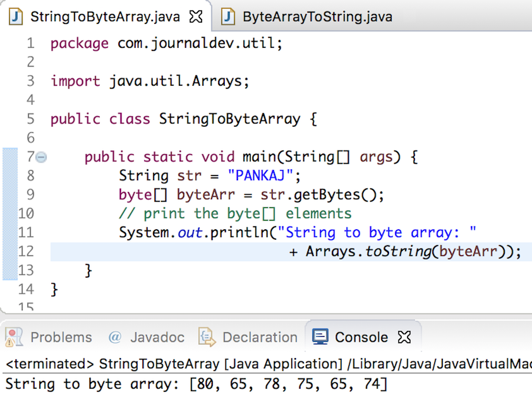Click the Problems view icon
This screenshot has width=532, height=404.
[x=13, y=337]
